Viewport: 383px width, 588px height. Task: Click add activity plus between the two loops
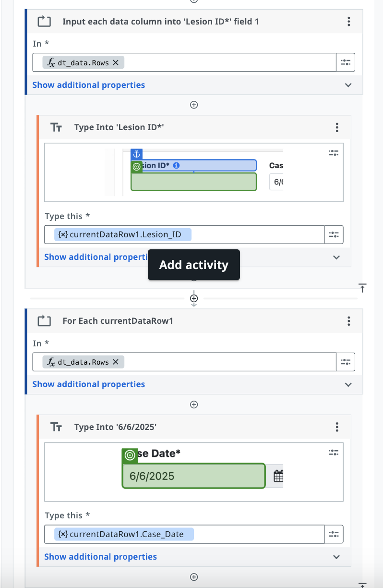[194, 298]
